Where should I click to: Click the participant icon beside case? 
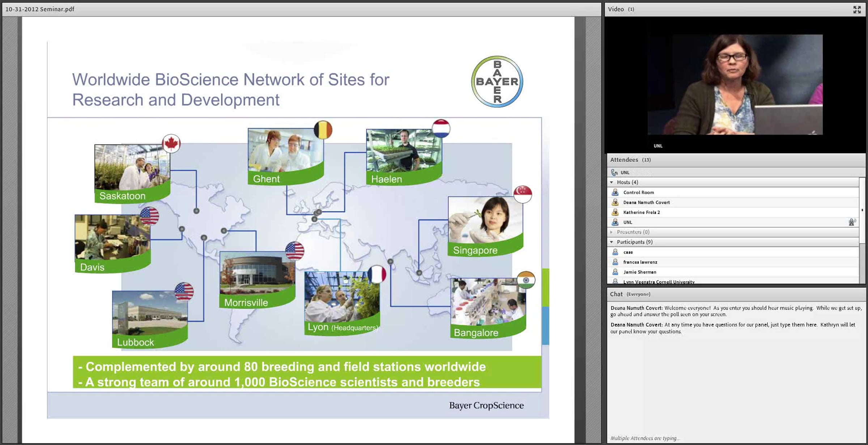615,252
